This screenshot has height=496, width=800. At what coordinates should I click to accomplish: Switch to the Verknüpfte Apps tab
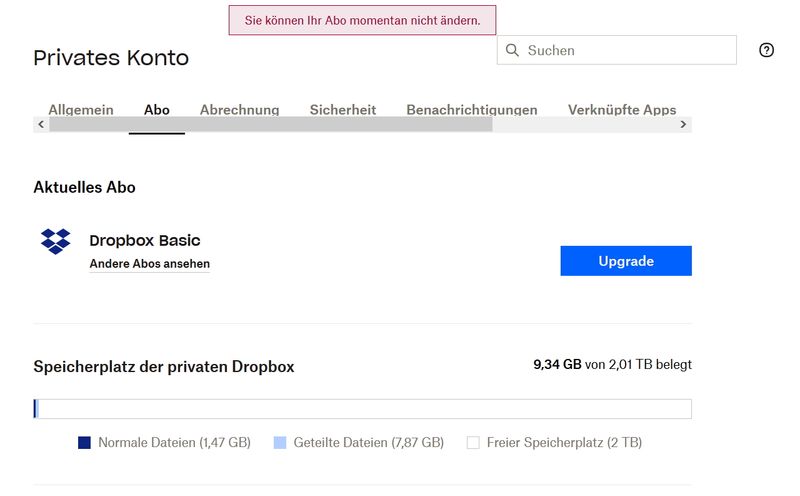[622, 110]
